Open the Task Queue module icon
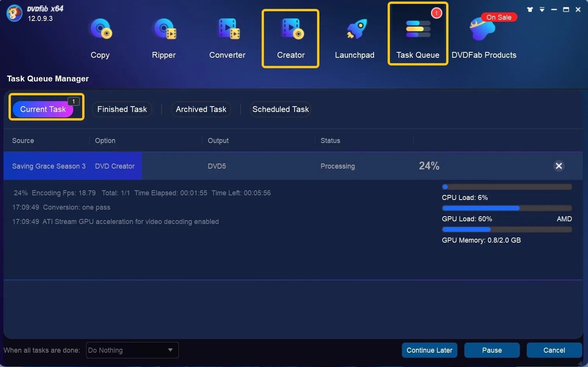The image size is (588, 367). pyautogui.click(x=418, y=29)
